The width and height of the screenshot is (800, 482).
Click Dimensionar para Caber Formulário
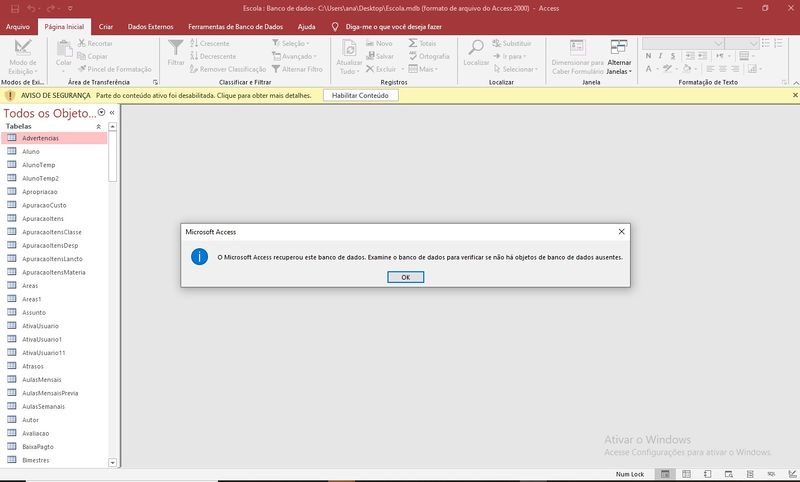[x=578, y=57]
